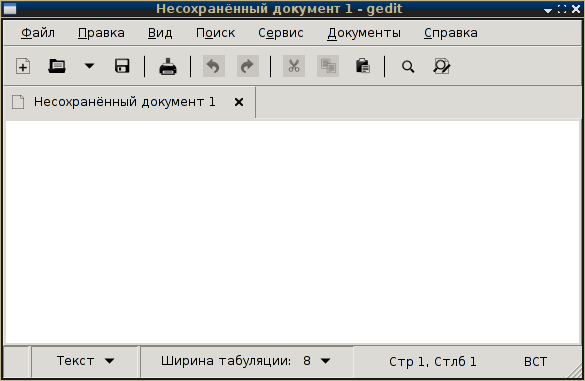Open search with the magnifier icon
Screen dimensions: 585x381
pos(408,67)
